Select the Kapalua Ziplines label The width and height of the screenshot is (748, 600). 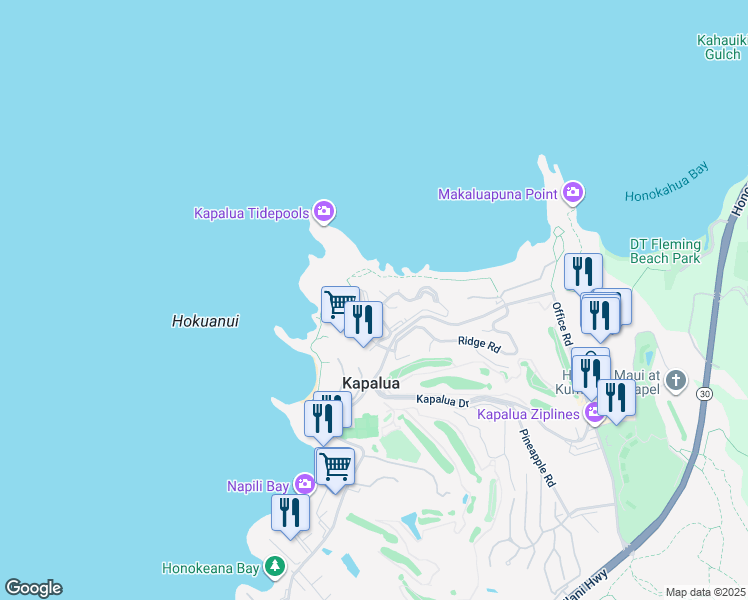point(528,414)
